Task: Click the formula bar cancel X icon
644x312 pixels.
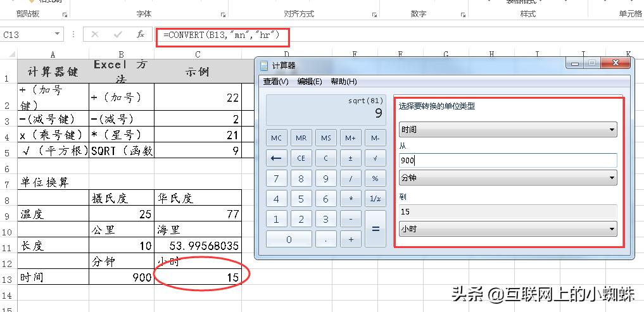Action: [95, 34]
